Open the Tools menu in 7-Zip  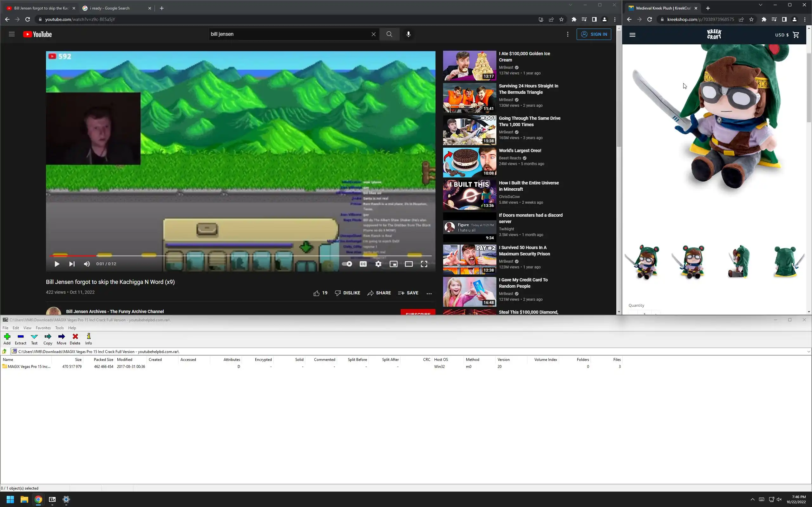[59, 328]
